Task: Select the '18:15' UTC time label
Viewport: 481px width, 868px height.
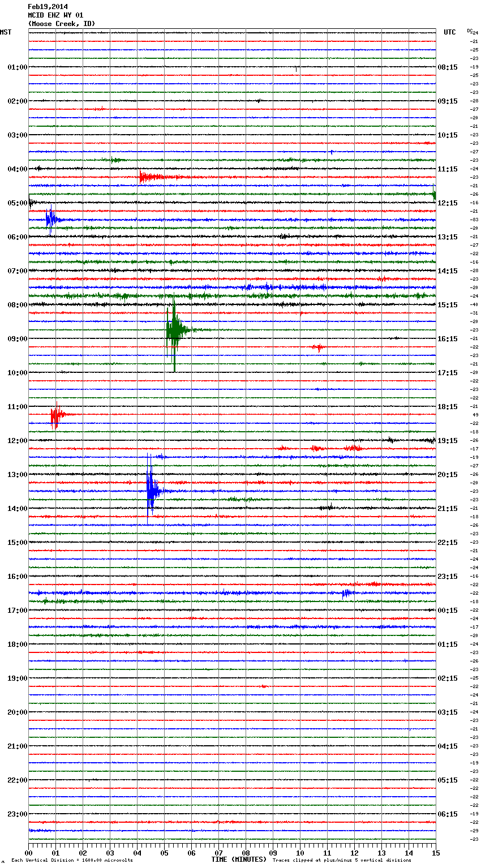Action: point(448,407)
